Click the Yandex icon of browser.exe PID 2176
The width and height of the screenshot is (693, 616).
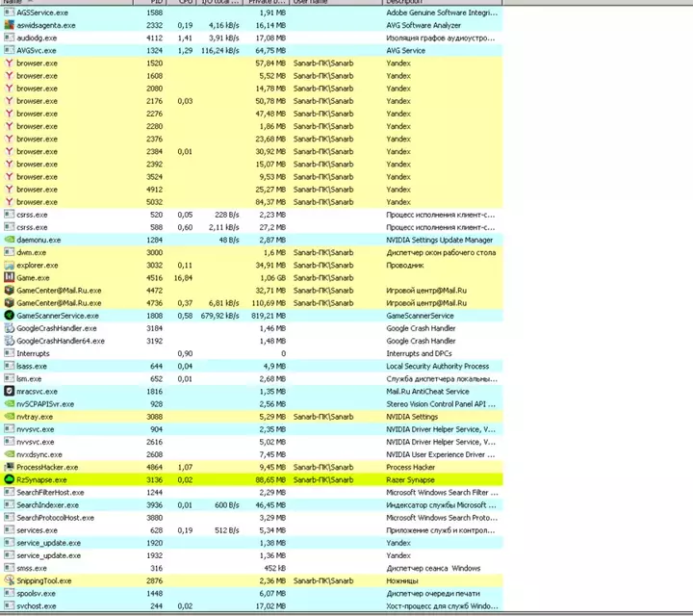click(x=9, y=101)
